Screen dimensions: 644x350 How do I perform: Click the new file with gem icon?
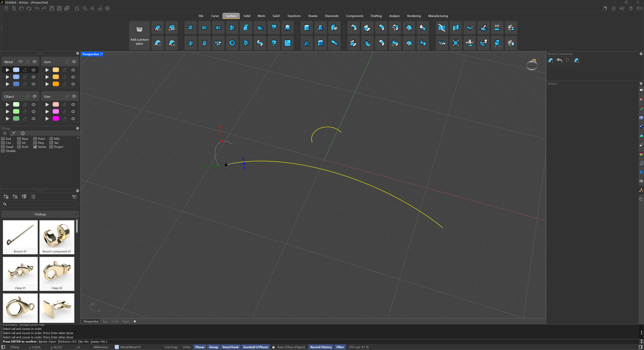[7, 8]
